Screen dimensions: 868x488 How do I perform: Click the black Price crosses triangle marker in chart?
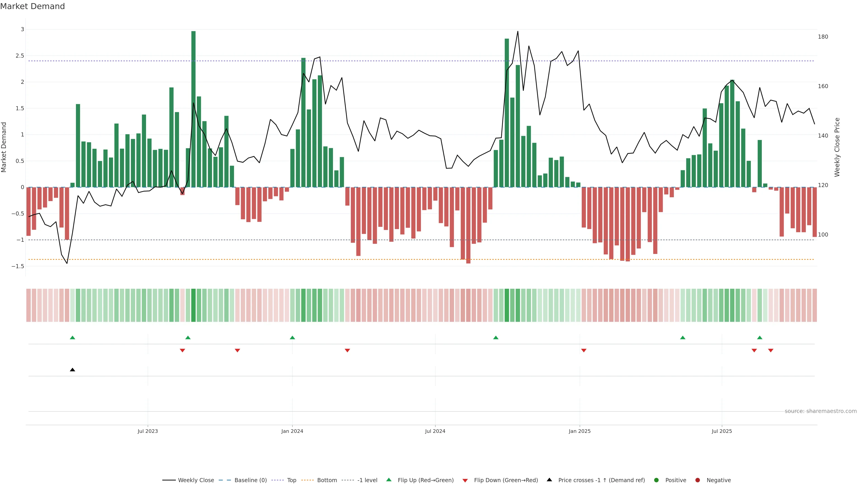pos(72,370)
